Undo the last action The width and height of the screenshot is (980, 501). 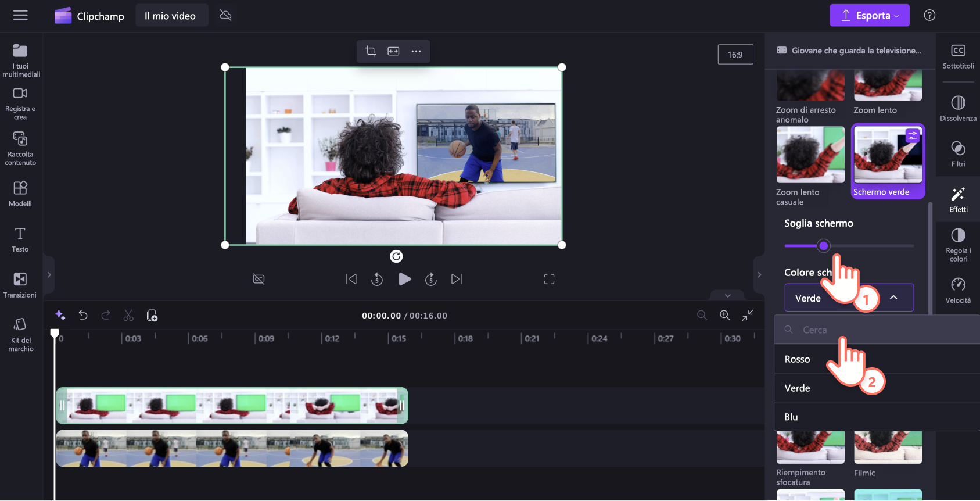click(x=83, y=315)
